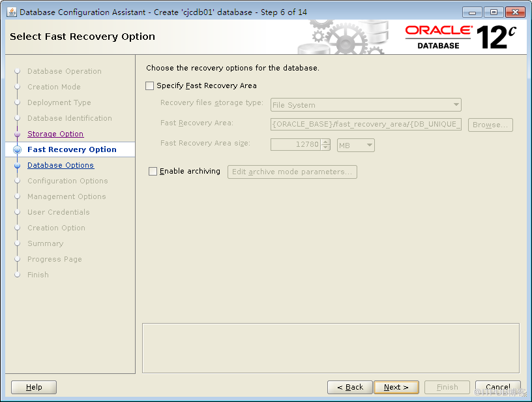The height and width of the screenshot is (402, 532).
Task: Click the Fast Recovery Area size field
Action: (295, 145)
